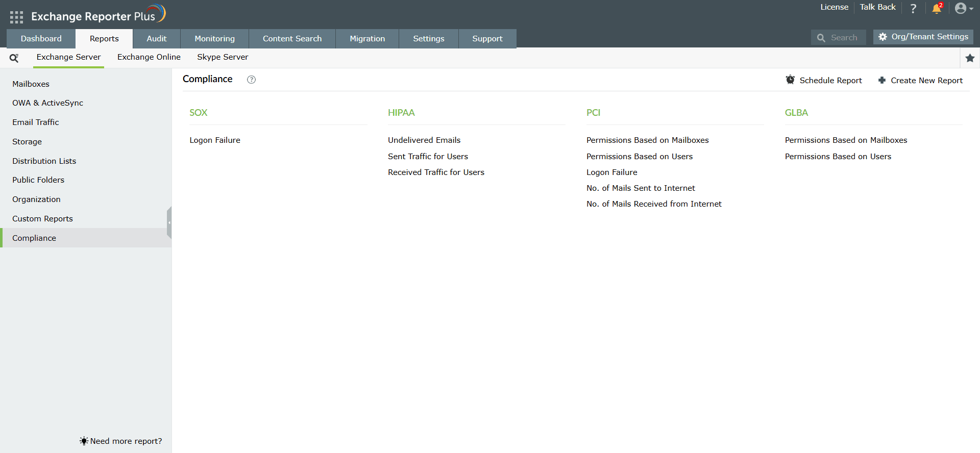
Task: Click the PCI section heading
Action: click(x=593, y=113)
